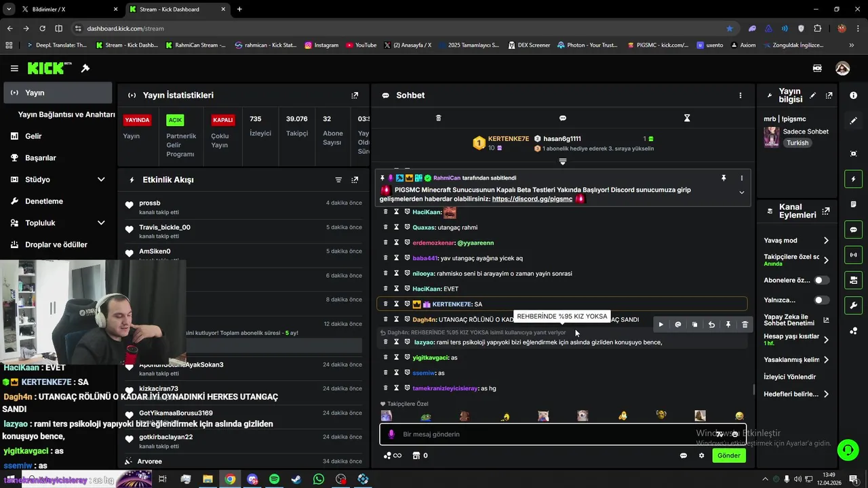Click the wrench icon in right sidebar
Screen dimensions: 868x488
853,305
